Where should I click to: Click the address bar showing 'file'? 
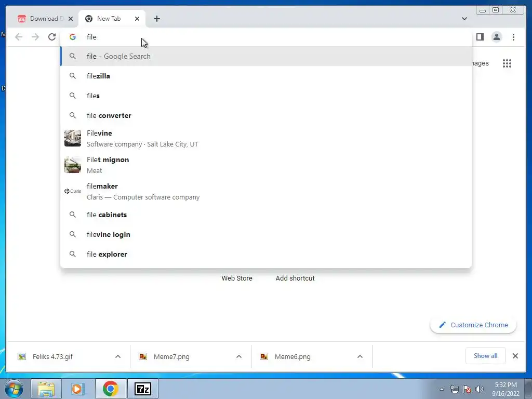[x=266, y=37]
